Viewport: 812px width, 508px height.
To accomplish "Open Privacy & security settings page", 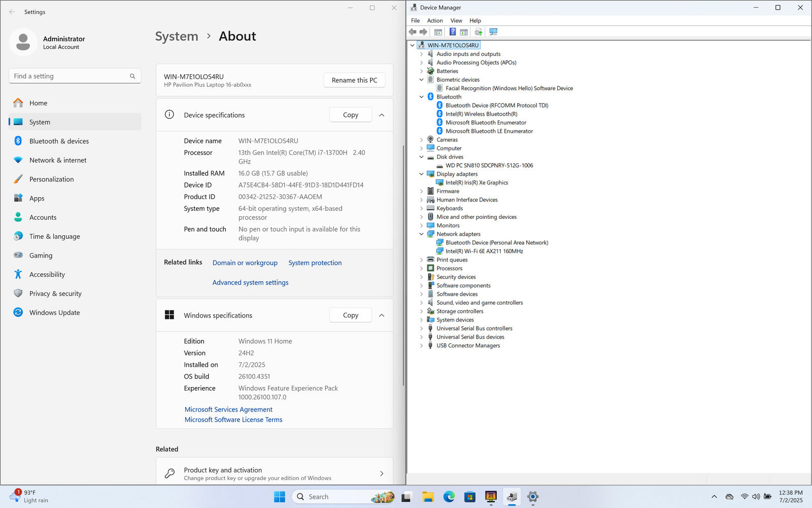I will [55, 294].
